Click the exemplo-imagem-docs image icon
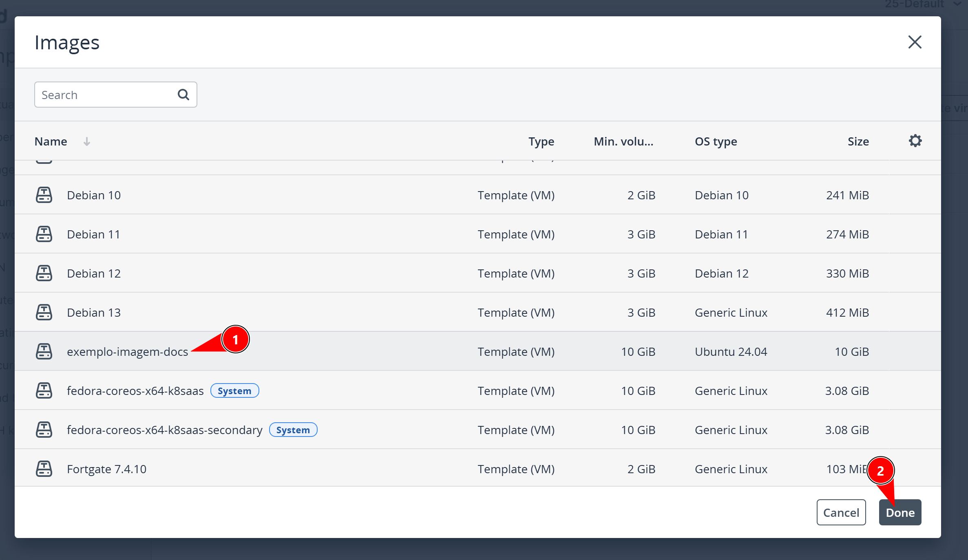968x560 pixels. click(44, 352)
